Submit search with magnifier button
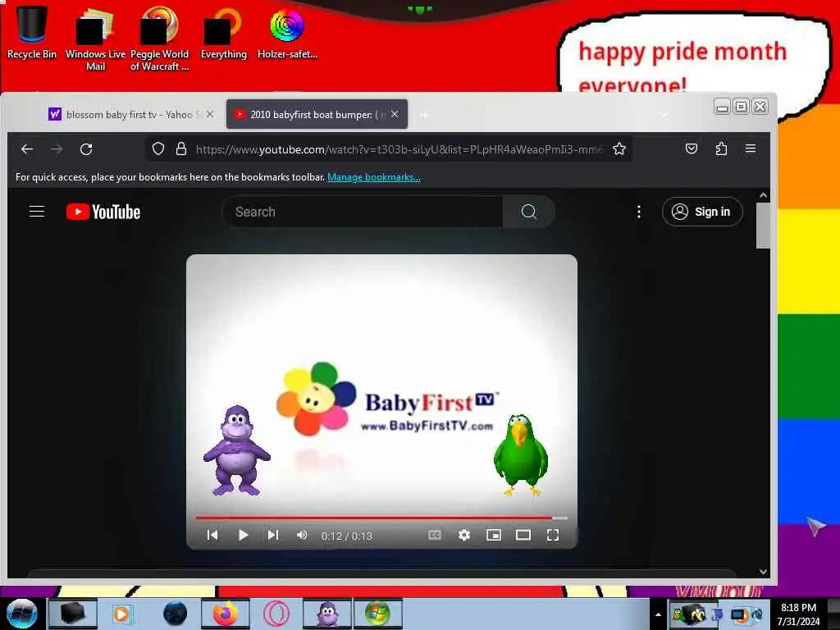 [529, 212]
